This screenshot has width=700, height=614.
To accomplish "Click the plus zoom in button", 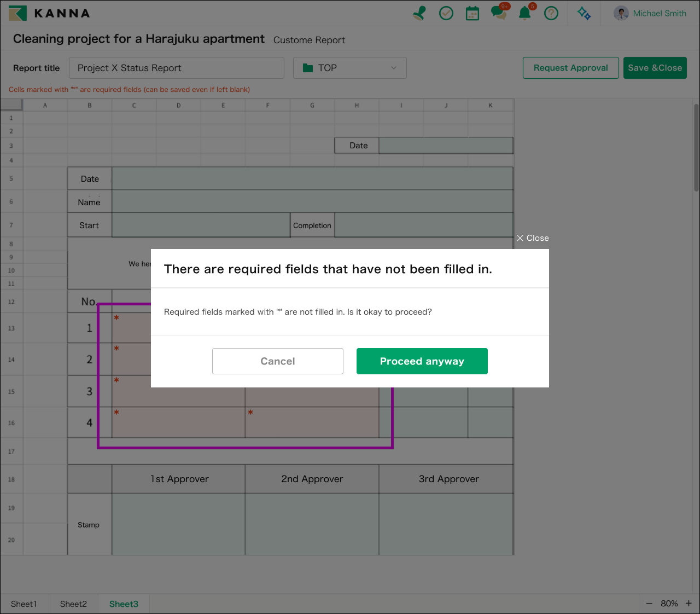I will [689, 604].
